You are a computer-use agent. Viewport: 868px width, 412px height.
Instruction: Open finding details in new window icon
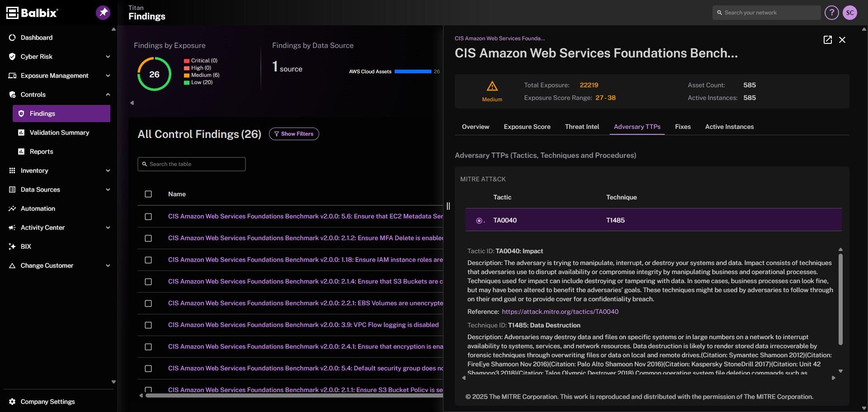[x=828, y=40]
